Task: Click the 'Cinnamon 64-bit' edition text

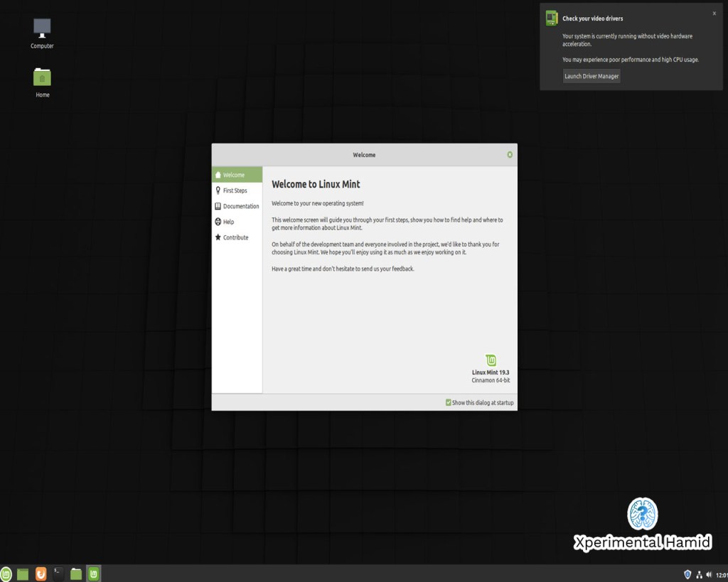Action: coord(491,380)
